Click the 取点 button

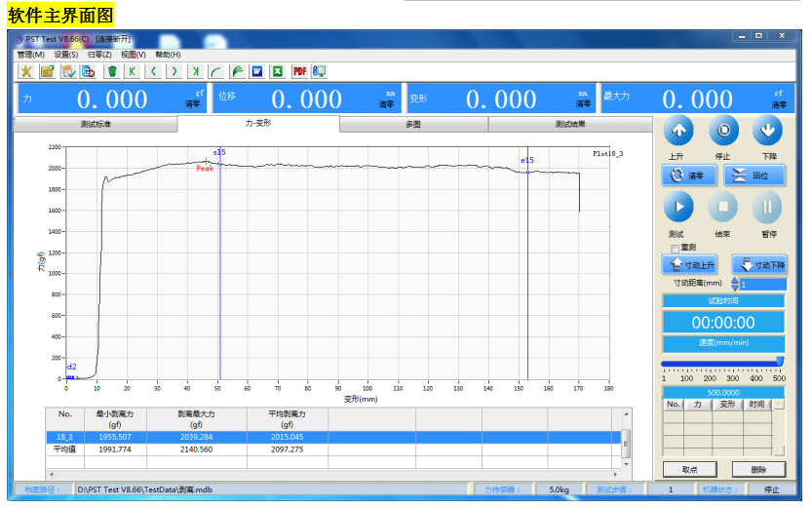689,470
